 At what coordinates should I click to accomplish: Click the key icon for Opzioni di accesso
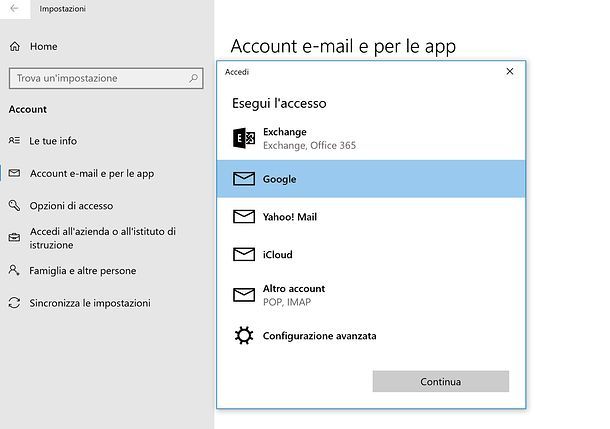[14, 205]
